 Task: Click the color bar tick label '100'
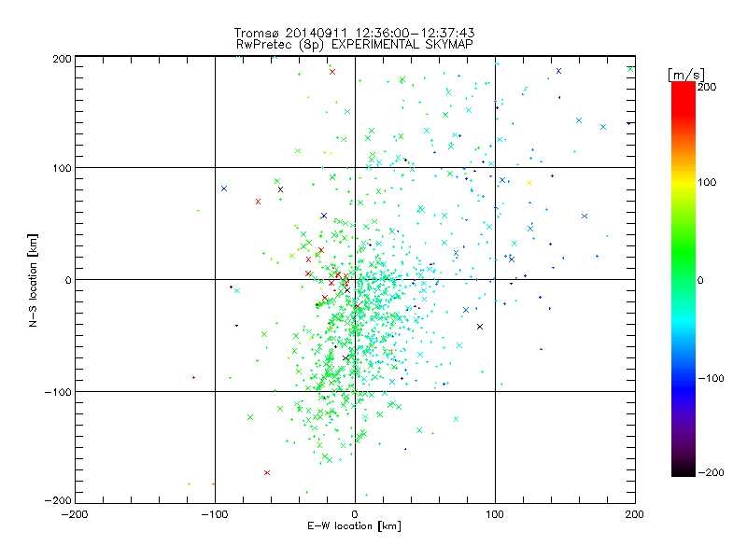pyautogui.click(x=707, y=182)
